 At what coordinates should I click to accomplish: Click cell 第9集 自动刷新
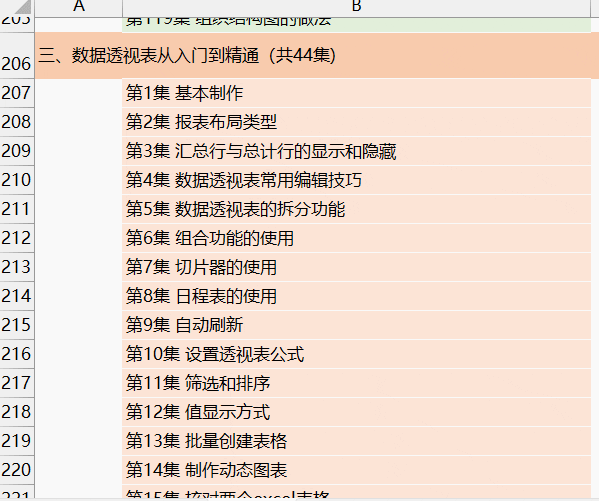(x=356, y=325)
